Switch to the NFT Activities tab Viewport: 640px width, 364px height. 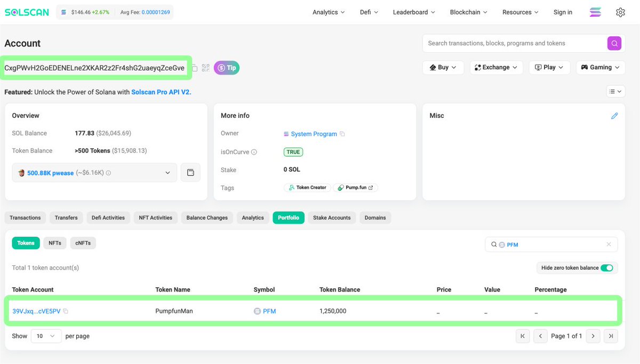click(x=156, y=217)
